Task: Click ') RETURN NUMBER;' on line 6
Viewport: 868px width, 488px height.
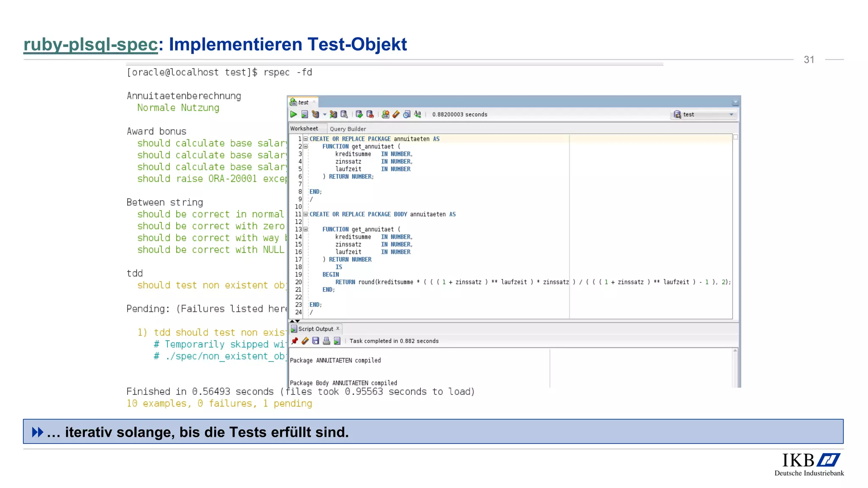Action: [348, 177]
